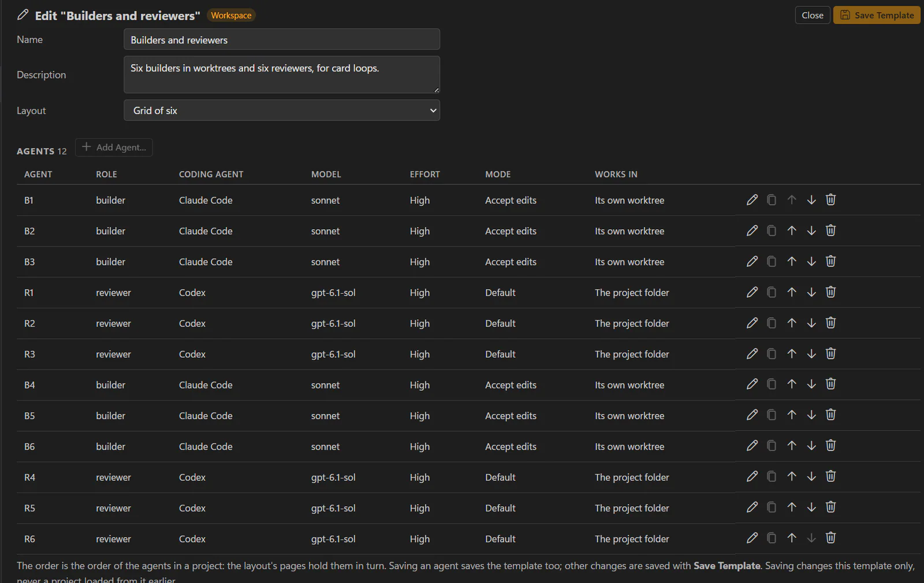Click The project folder in R6 row

pos(632,539)
